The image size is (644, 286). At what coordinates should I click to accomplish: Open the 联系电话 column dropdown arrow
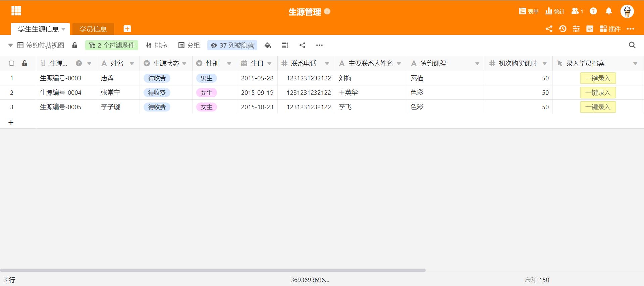327,64
